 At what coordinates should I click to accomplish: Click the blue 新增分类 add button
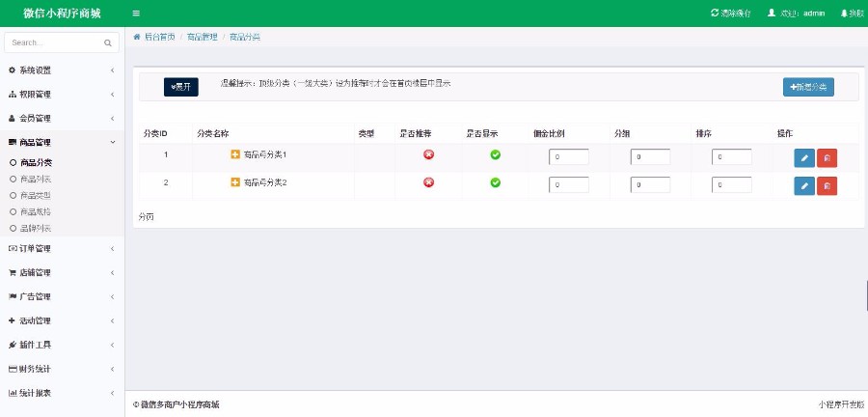[808, 87]
